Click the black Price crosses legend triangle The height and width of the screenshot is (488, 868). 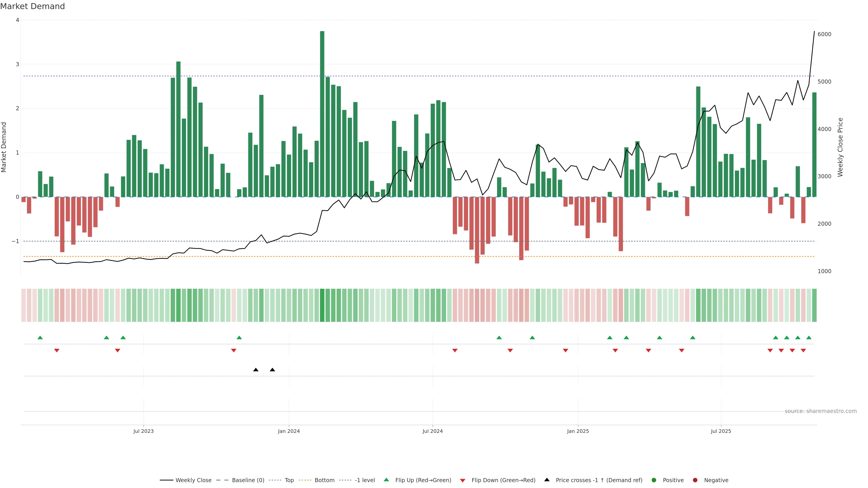547,480
